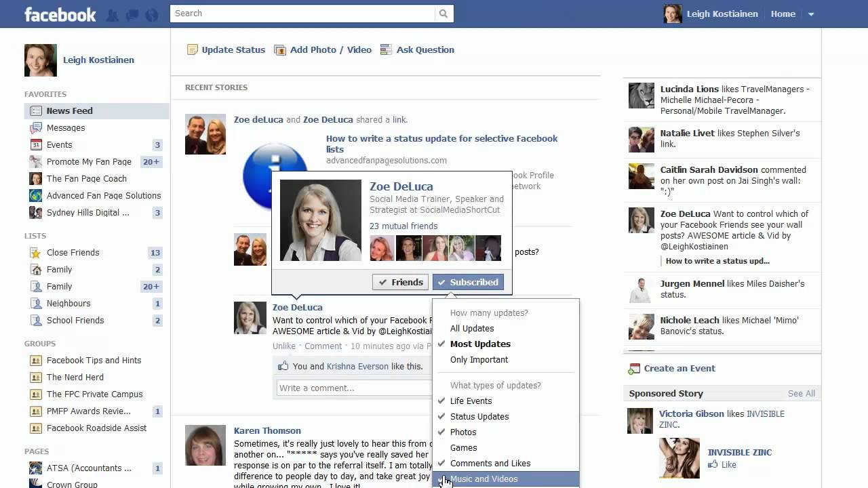This screenshot has height=488, width=868.
Task: Click the Facebook Tips and Hints group icon
Action: 36,360
